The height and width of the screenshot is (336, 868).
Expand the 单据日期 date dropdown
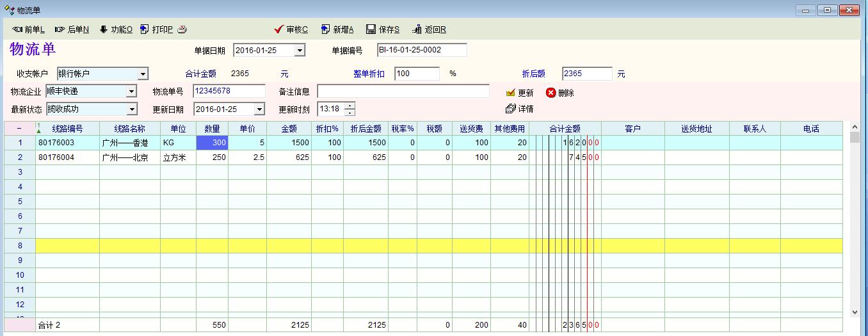click(300, 51)
